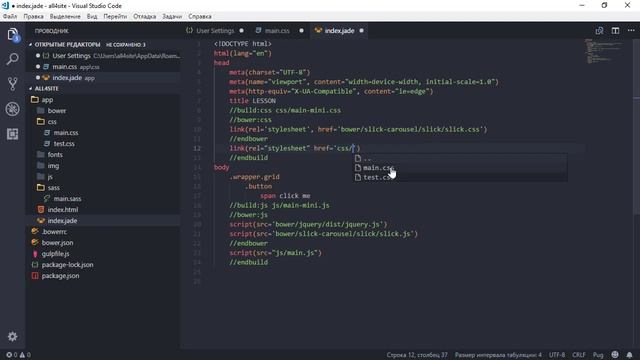Open the Задачи menu
The height and width of the screenshot is (360, 640).
(x=172, y=17)
